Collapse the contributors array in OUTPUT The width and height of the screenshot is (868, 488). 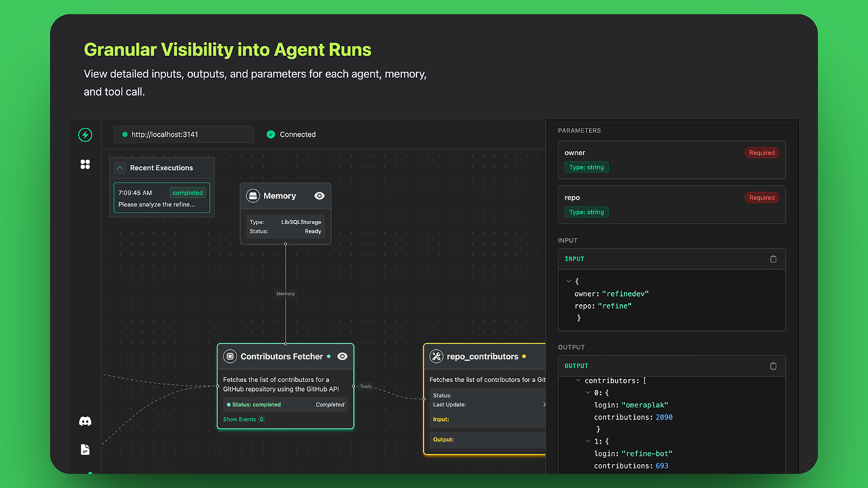578,381
